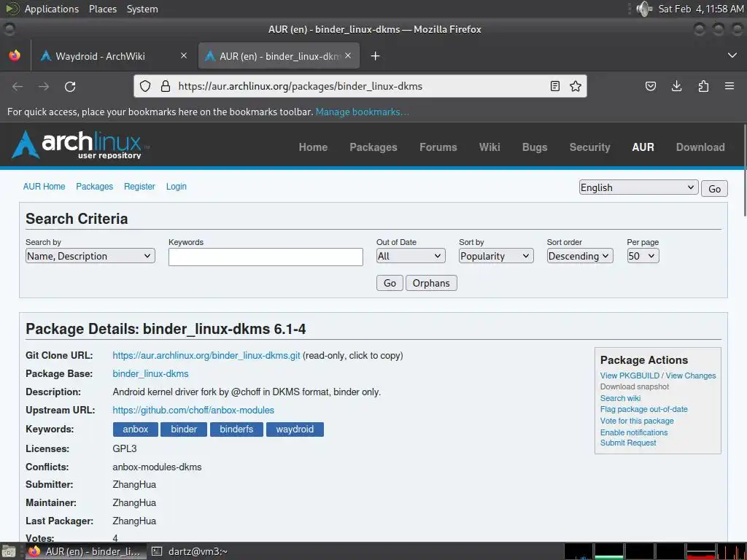Click Home in Arch navigation bar
747x560 pixels.
coord(313,147)
